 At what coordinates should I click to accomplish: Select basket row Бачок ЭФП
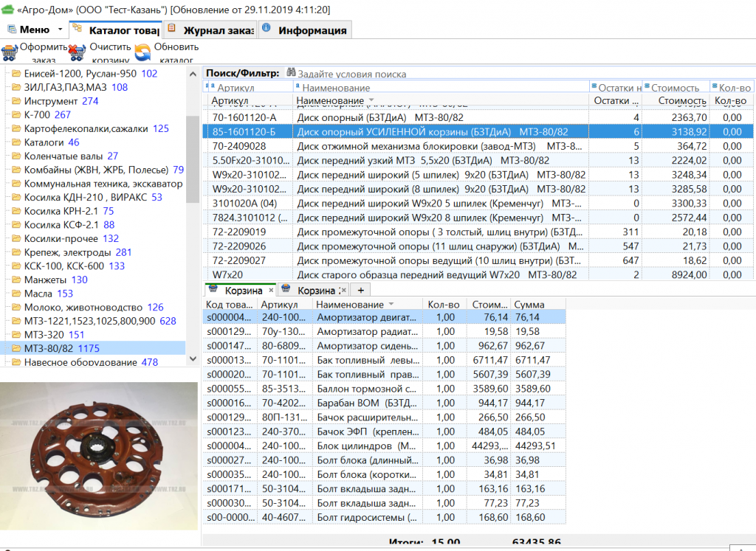[384, 432]
